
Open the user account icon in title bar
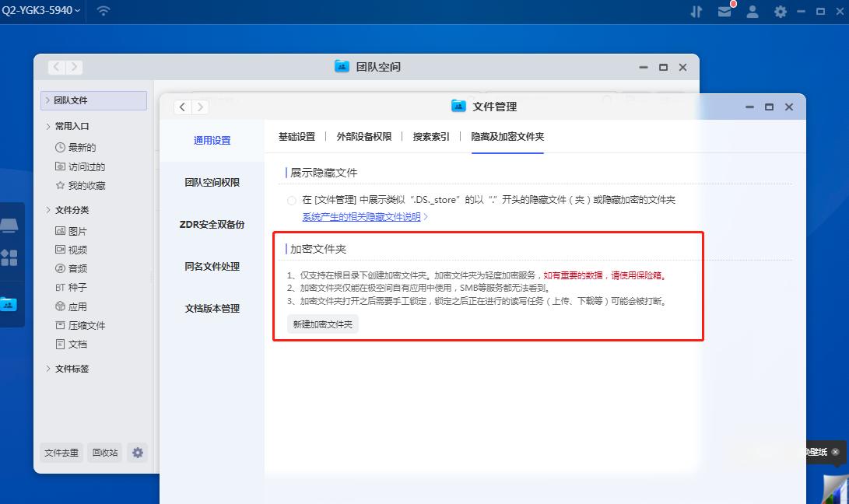[752, 12]
